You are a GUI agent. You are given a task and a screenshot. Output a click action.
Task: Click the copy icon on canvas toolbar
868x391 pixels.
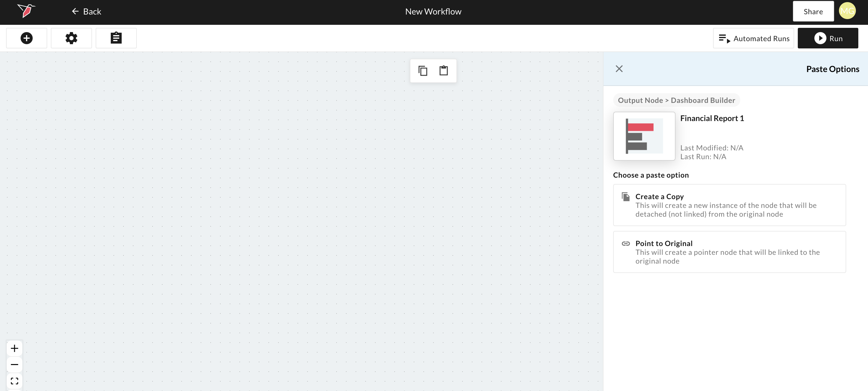422,71
